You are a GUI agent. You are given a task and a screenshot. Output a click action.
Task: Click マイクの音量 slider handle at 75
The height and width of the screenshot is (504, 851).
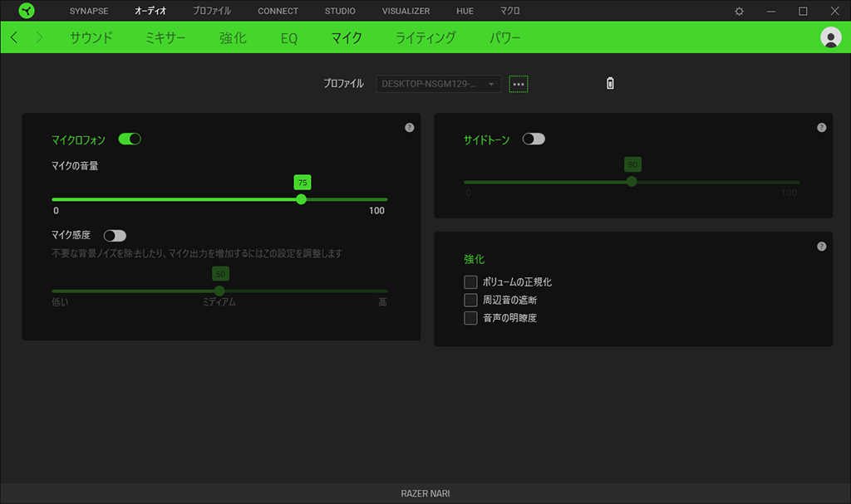pyautogui.click(x=301, y=199)
